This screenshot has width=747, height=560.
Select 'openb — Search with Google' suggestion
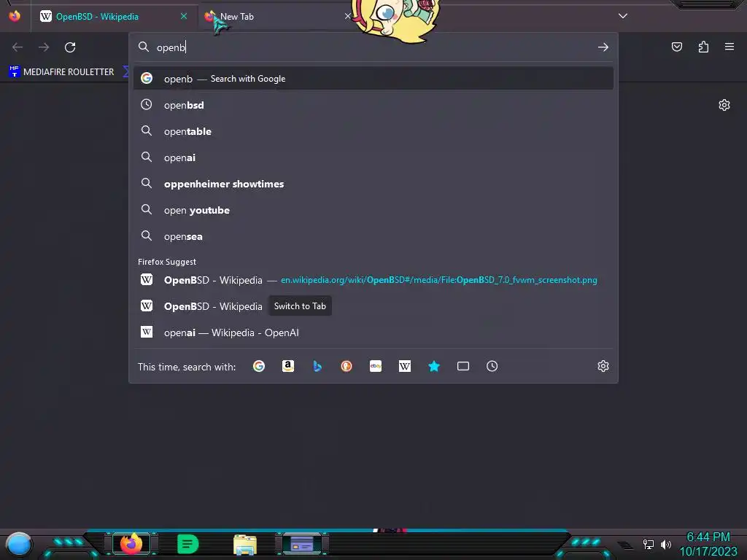click(x=373, y=79)
